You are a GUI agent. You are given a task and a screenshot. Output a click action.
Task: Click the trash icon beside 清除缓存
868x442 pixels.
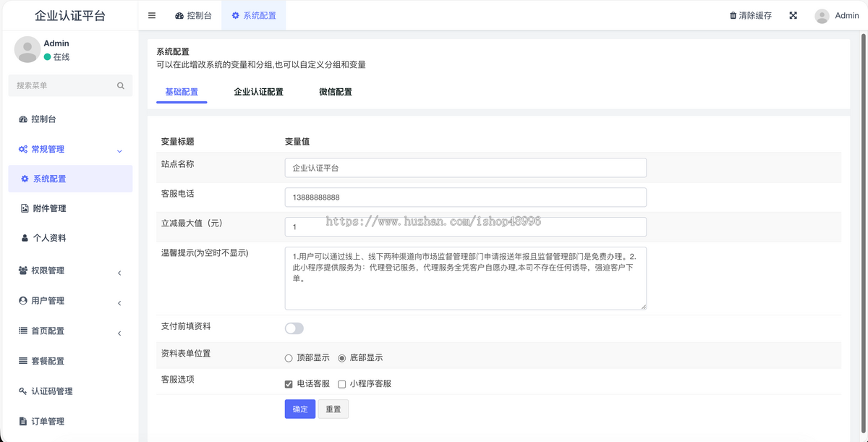click(x=733, y=15)
